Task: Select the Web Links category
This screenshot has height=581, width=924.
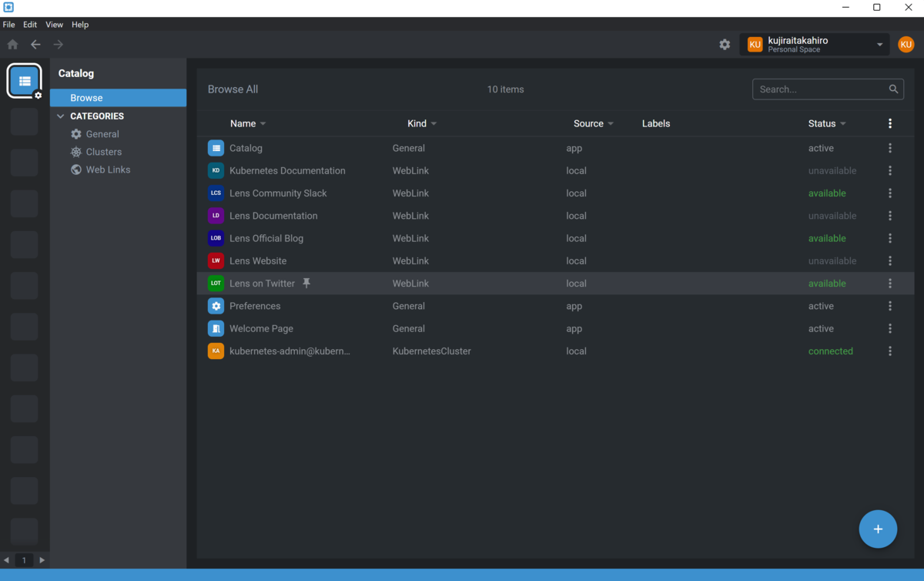Action: point(108,170)
